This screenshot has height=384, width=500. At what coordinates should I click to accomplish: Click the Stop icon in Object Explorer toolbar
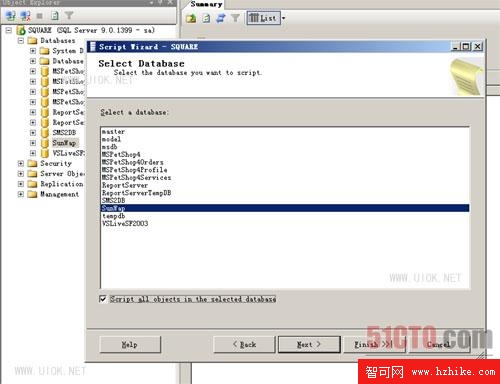(x=40, y=16)
